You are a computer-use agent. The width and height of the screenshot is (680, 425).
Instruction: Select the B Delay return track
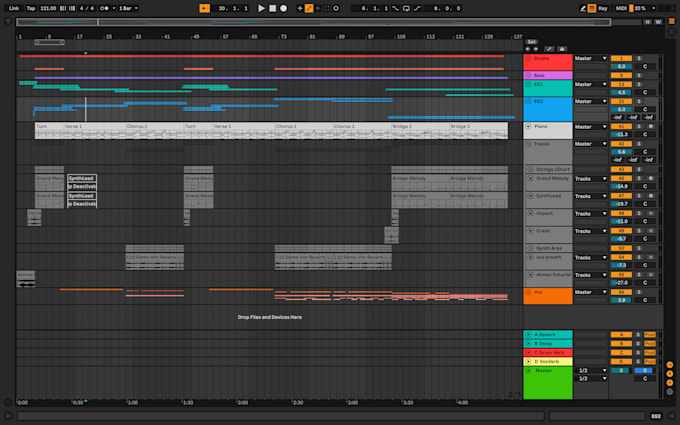coord(548,343)
